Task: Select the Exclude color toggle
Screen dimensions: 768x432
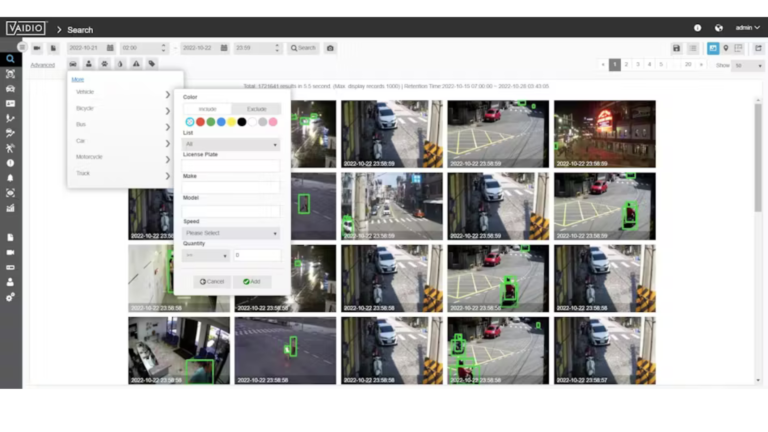Action: (256, 108)
